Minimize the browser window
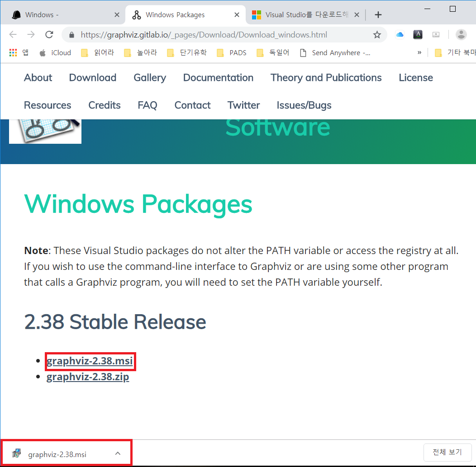The image size is (476, 467). click(427, 9)
